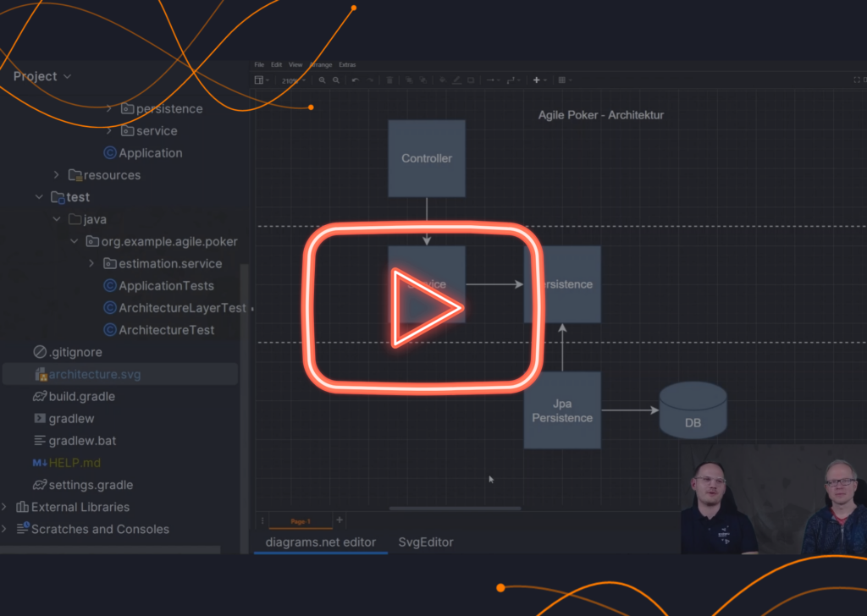Toggle the shadow toolbar icon
The width and height of the screenshot is (867, 616).
click(471, 80)
